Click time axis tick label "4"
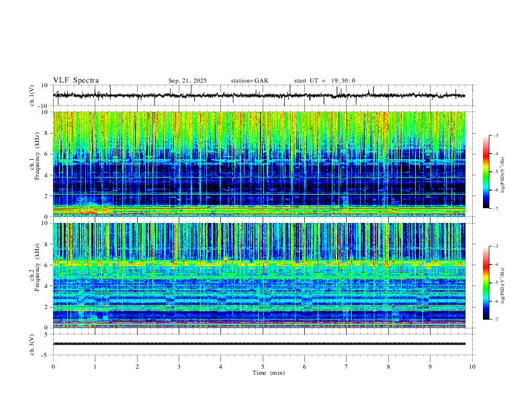 pos(220,367)
